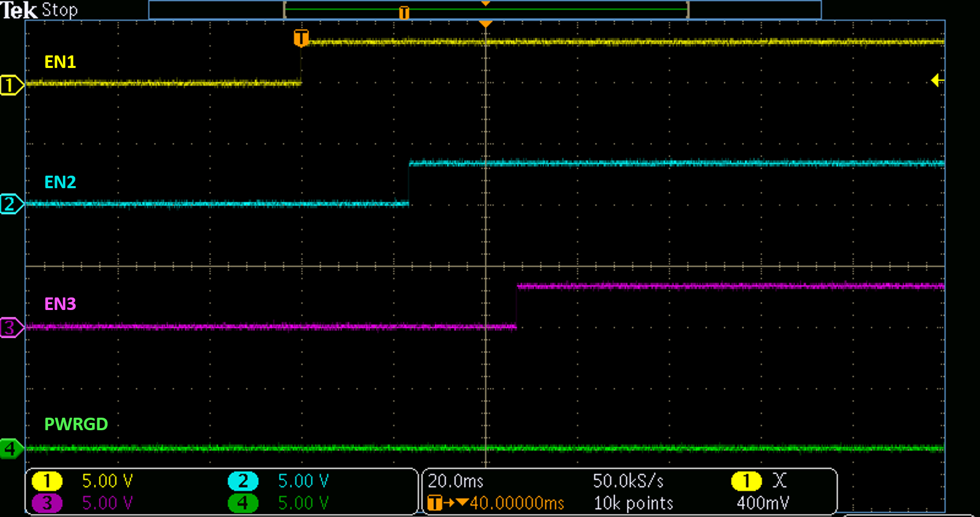Click the orange trigger position triangle atop graticule
The image size is (980, 517).
point(486,24)
